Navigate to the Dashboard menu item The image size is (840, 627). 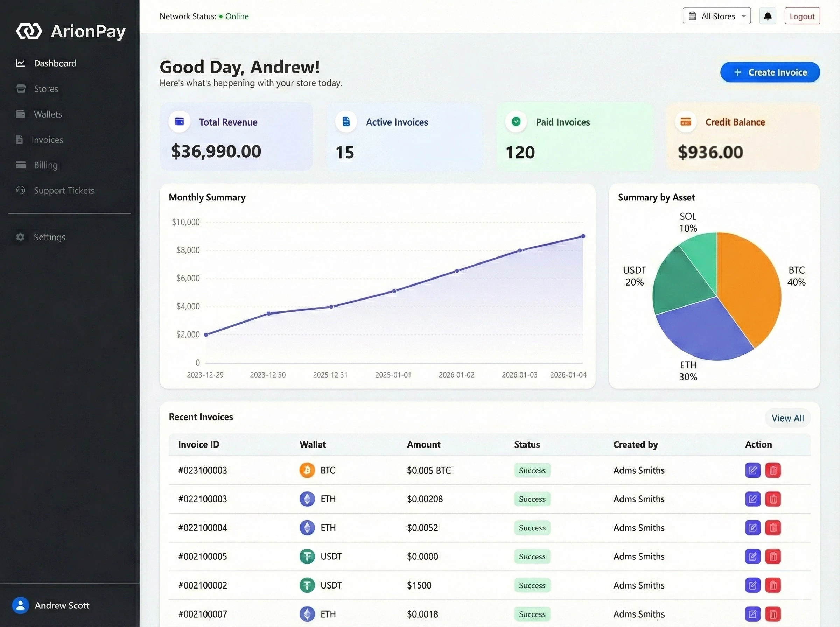coord(55,63)
